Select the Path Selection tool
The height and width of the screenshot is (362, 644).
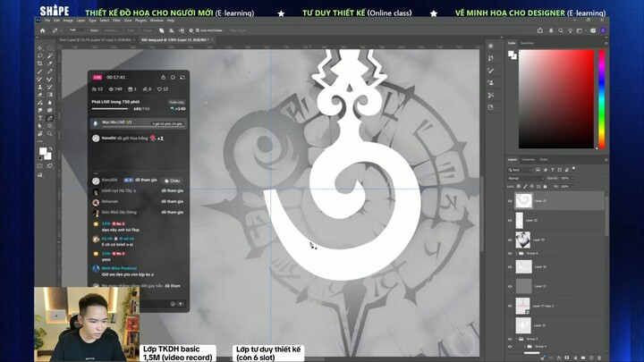40,126
